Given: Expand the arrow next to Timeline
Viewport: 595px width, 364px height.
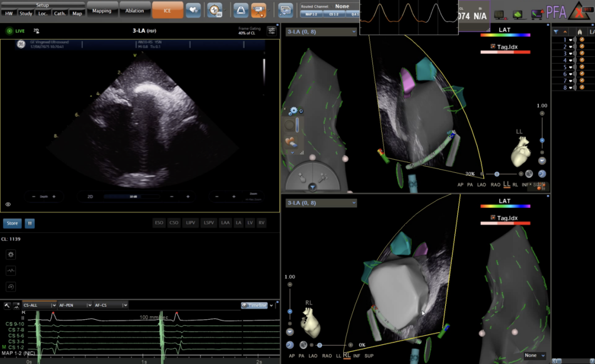Looking at the screenshot, I should [272, 305].
